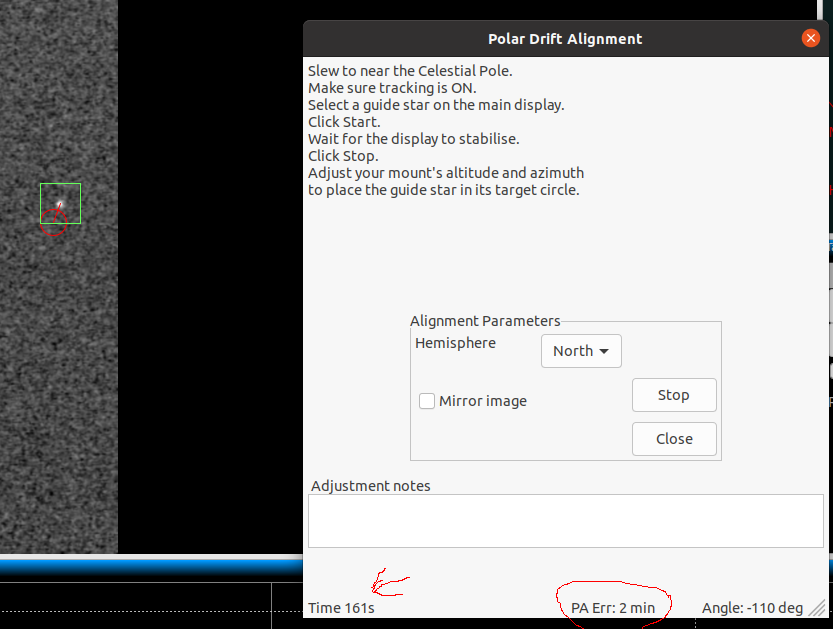Open the Hemisphere dropdown showing North
The image size is (833, 629).
[581, 351]
